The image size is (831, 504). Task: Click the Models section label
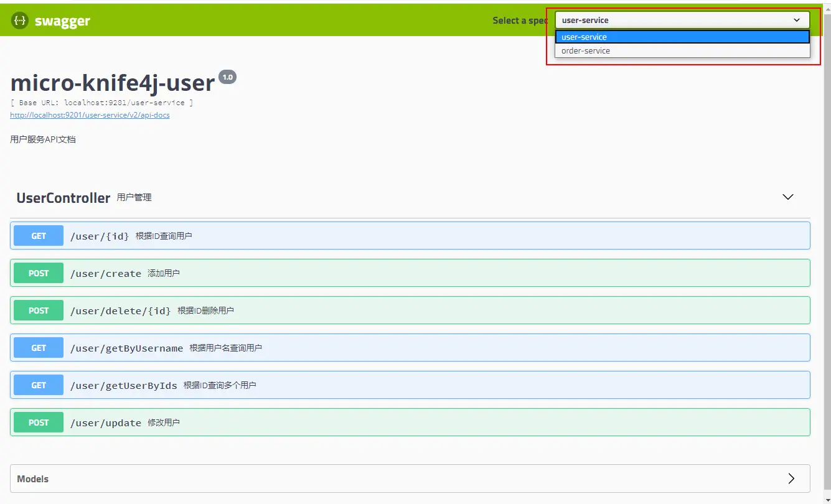pyautogui.click(x=32, y=479)
